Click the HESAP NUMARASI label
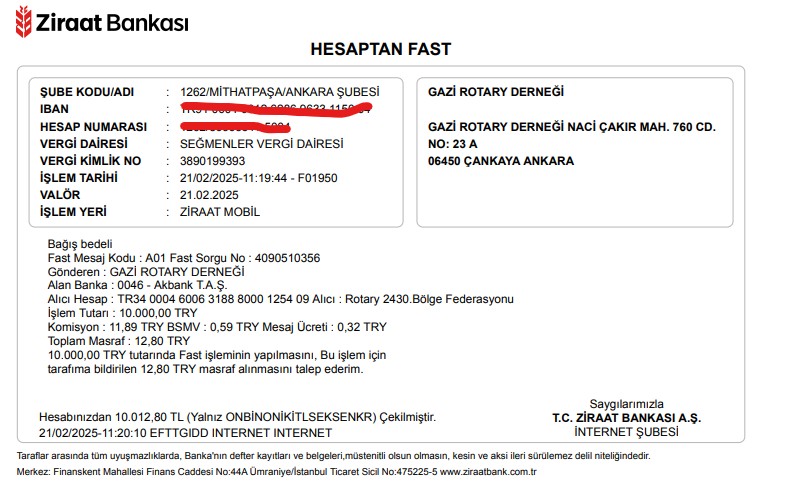Viewport: 786px width, 493px height. coord(93,126)
